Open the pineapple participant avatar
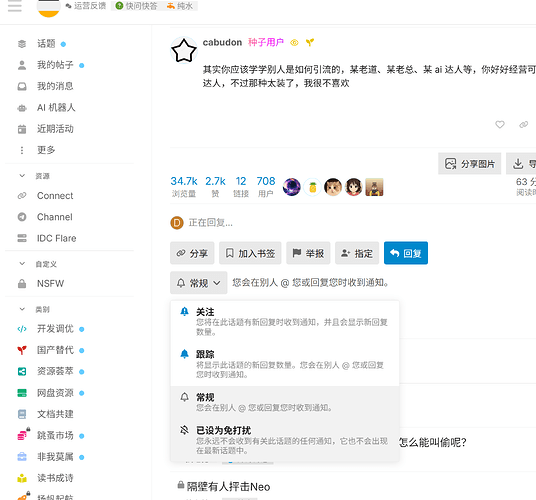 [312, 187]
